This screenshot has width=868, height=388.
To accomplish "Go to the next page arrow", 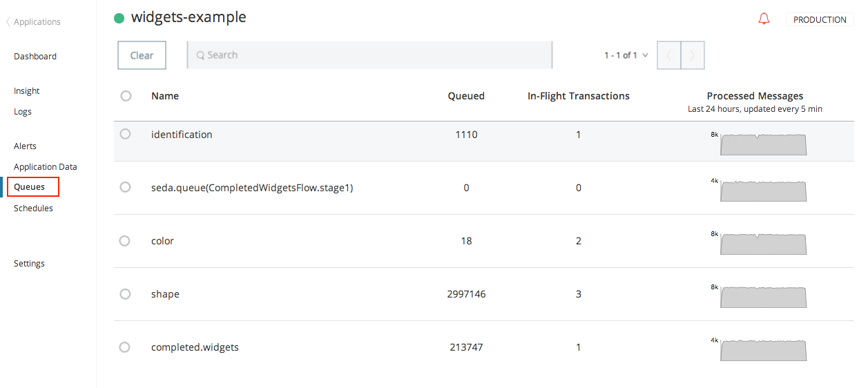I will pyautogui.click(x=693, y=55).
